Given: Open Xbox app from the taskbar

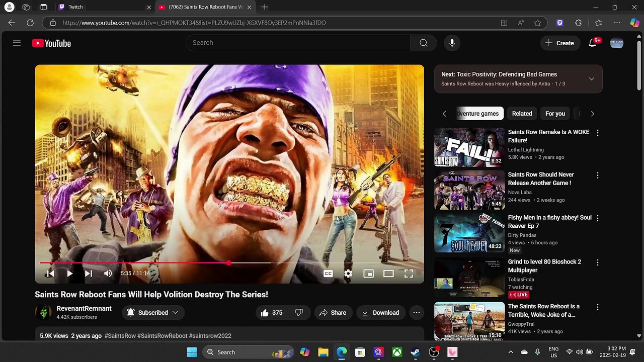Looking at the screenshot, I should pyautogui.click(x=397, y=352).
